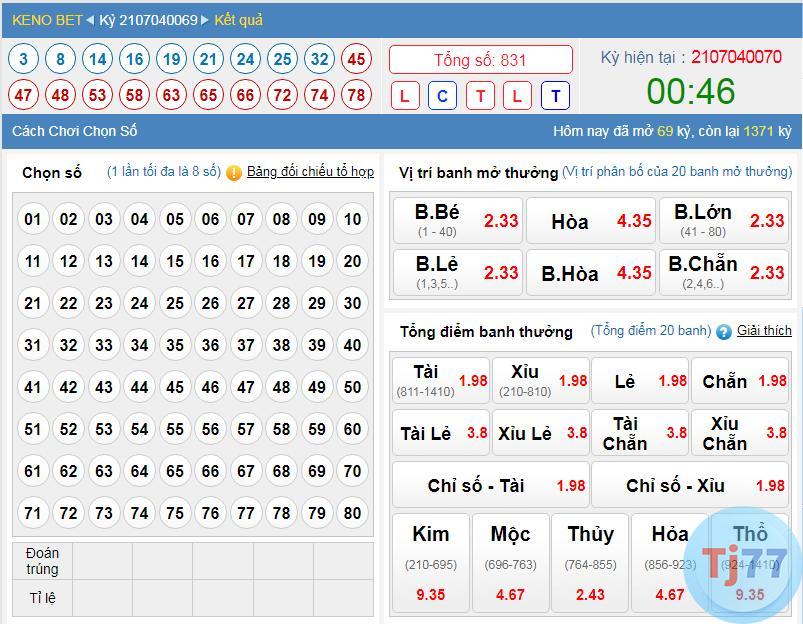Click drawn result ball 45

356,59
